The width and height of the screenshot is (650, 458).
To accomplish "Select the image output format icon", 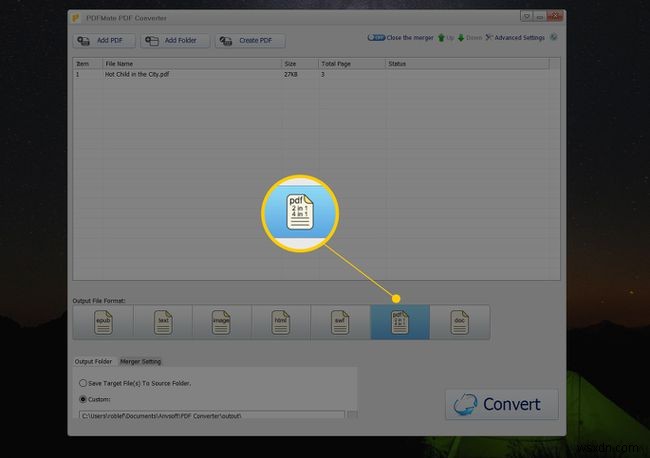I will 222,322.
